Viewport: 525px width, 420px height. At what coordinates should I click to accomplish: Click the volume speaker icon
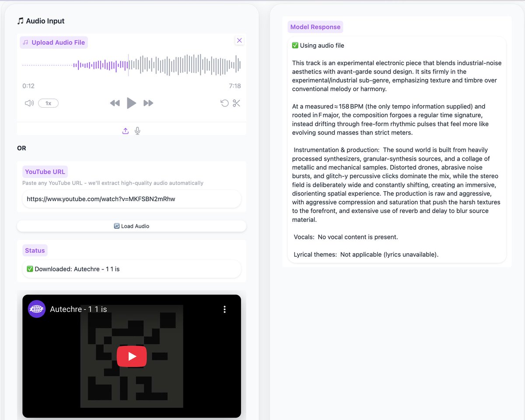[29, 103]
